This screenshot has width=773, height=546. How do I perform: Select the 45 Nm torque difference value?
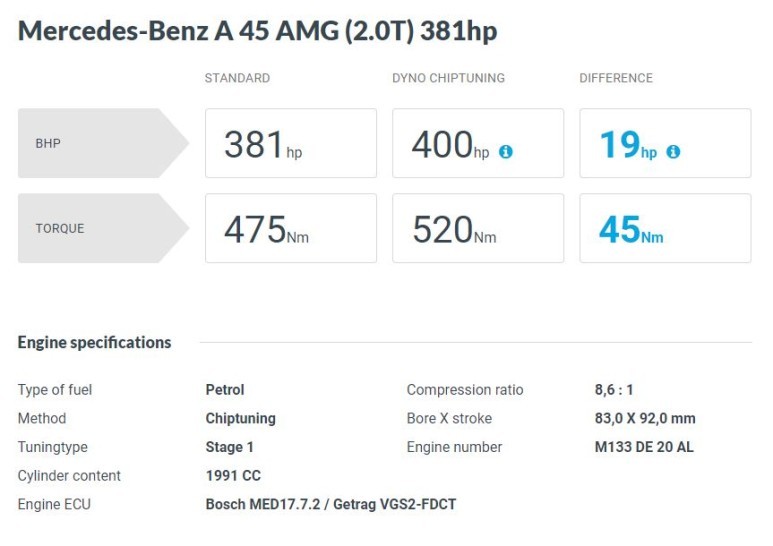[631, 230]
